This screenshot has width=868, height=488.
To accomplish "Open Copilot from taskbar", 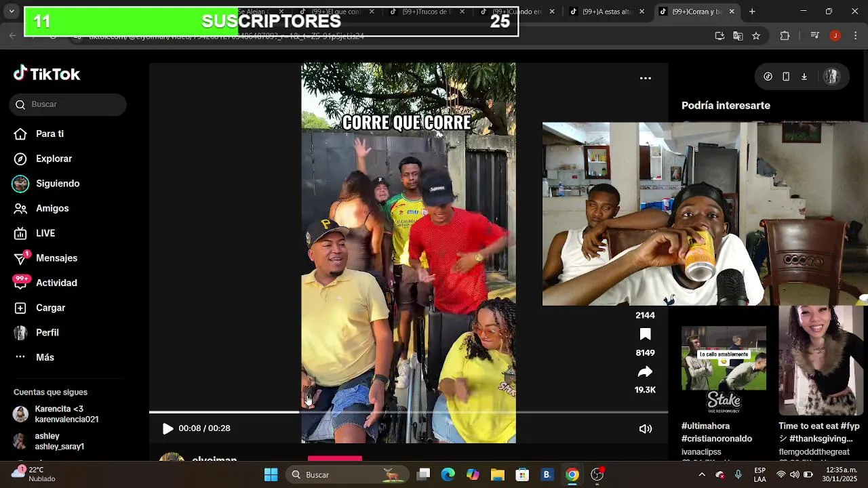I will pyautogui.click(x=473, y=474).
